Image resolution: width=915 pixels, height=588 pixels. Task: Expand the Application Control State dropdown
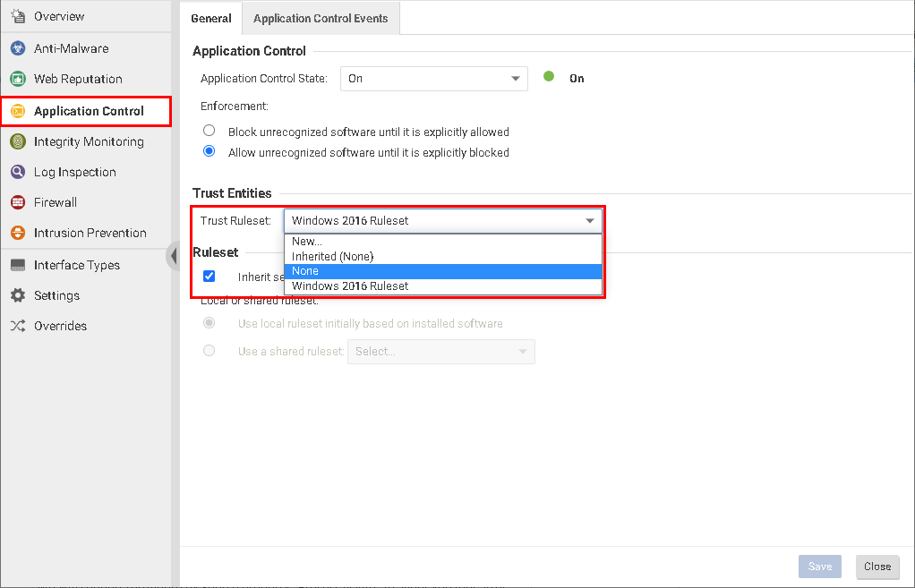point(516,79)
